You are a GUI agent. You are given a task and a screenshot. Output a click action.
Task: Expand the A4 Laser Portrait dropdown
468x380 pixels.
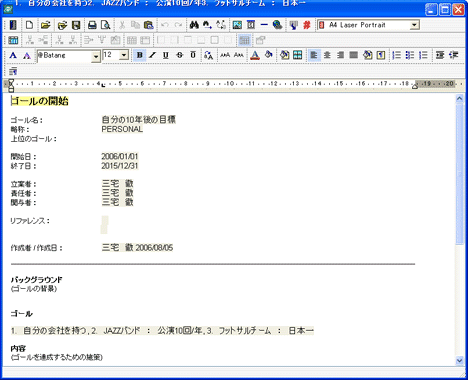click(x=414, y=25)
